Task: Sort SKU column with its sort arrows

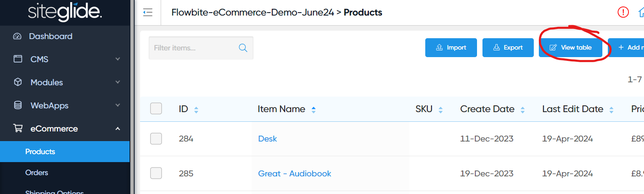Action: pyautogui.click(x=440, y=110)
